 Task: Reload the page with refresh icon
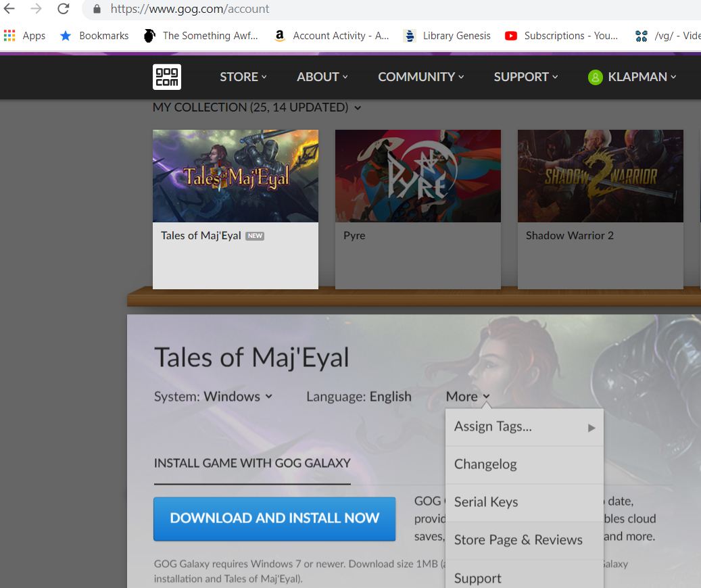pyautogui.click(x=63, y=9)
